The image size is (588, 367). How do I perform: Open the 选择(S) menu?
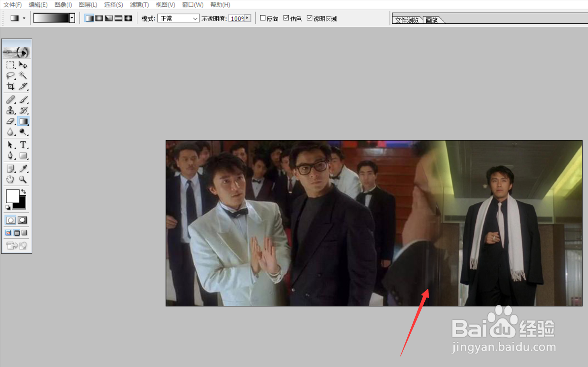coord(113,5)
